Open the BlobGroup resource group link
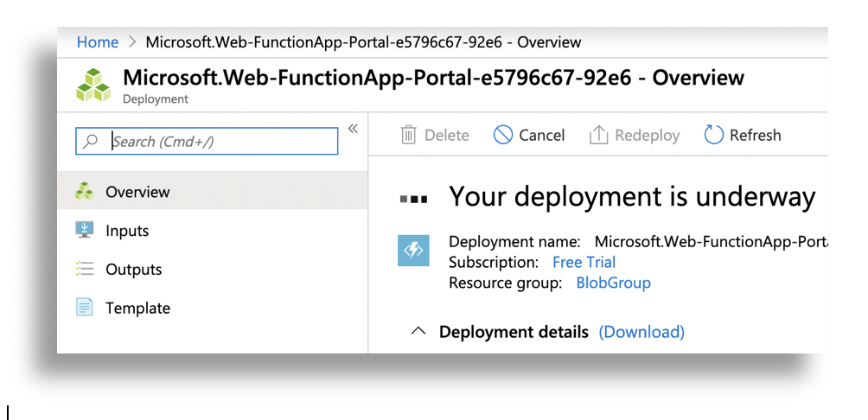Viewport: 868px width, 420px height. click(x=613, y=283)
